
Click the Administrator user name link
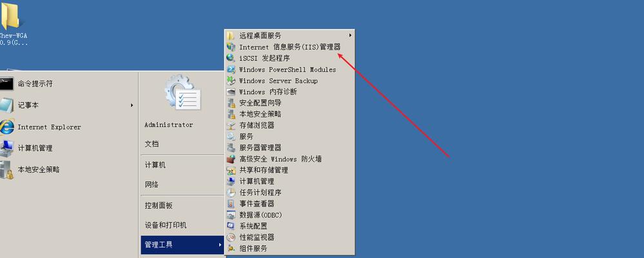tap(169, 124)
